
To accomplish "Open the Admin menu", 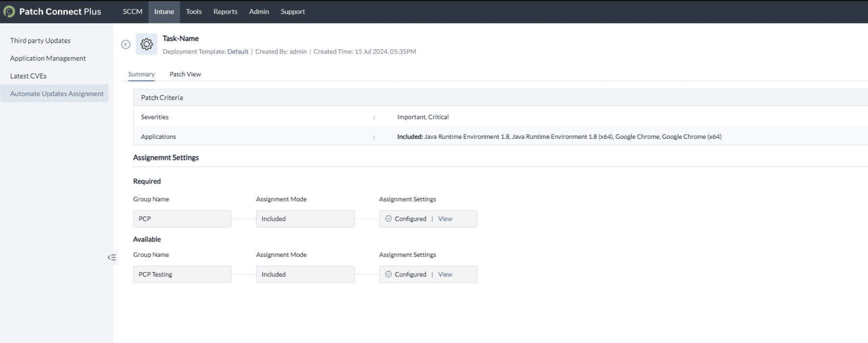I will click(259, 12).
